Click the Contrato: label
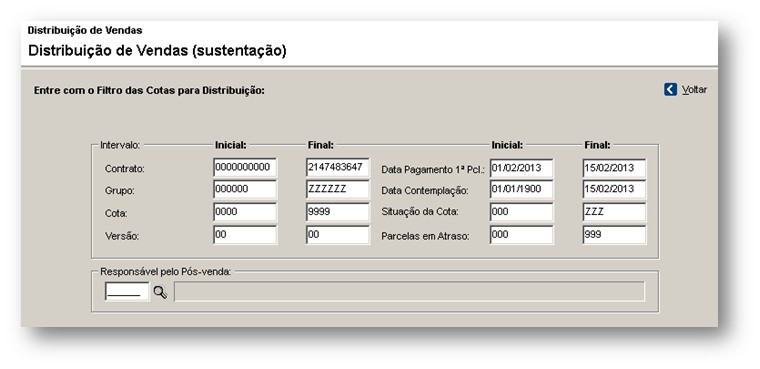This screenshot has height=369, width=760. (125, 169)
